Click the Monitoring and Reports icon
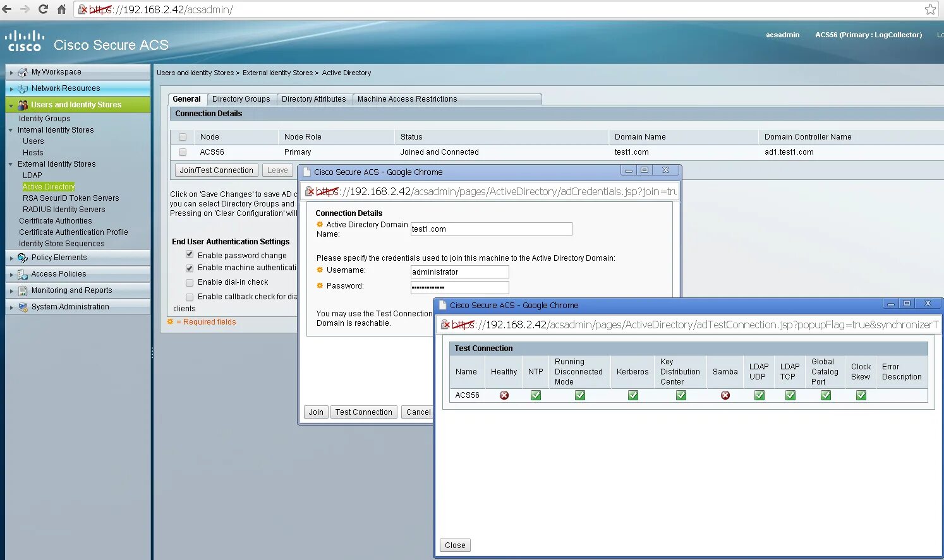Viewport: 944px width, 560px height. [x=23, y=290]
